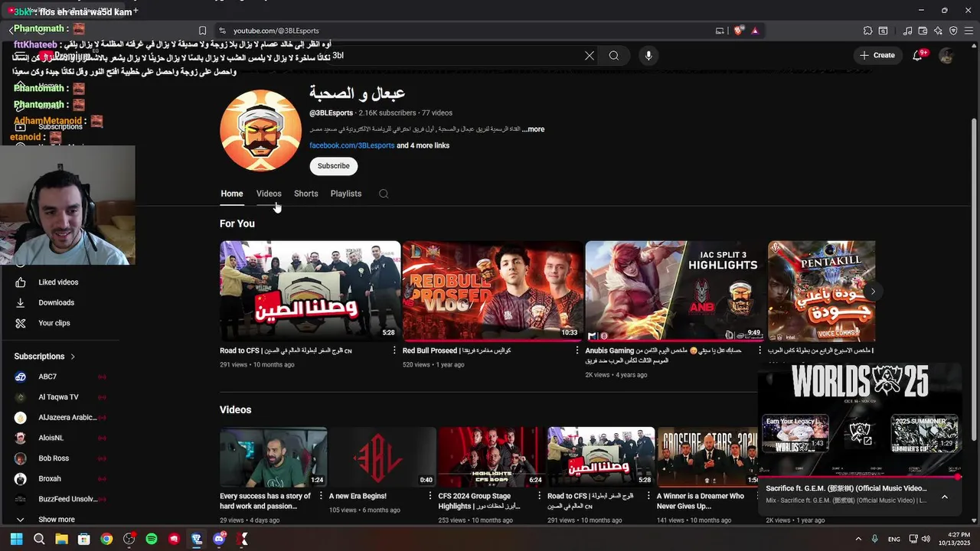Open the facebook.com/3BLEsports link
The width and height of the screenshot is (980, 551).
[x=351, y=145]
